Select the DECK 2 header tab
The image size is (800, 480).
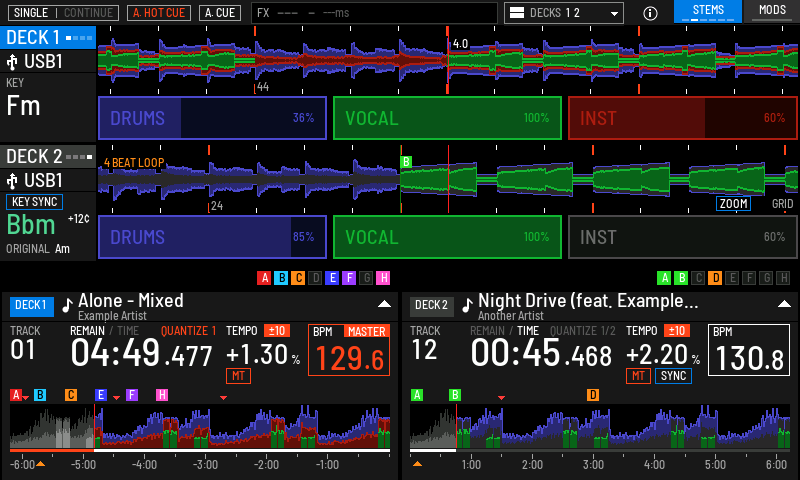click(x=48, y=157)
